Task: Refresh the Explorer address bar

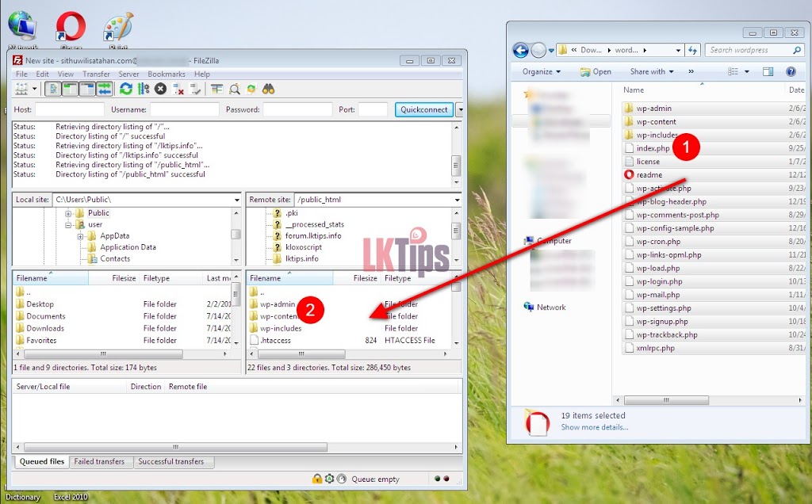Action: point(692,50)
